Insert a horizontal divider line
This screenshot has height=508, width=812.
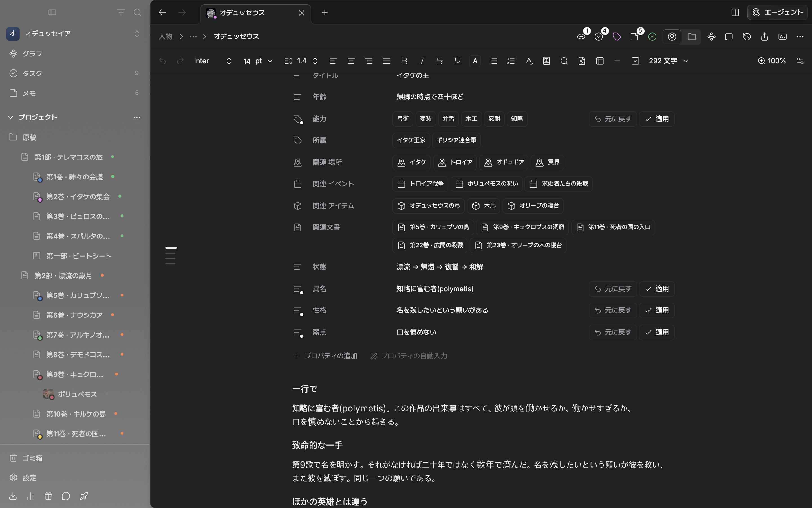(617, 61)
